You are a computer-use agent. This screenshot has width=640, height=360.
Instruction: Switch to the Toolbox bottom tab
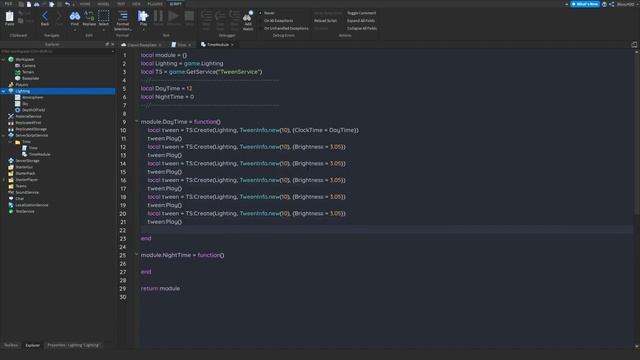click(11, 345)
